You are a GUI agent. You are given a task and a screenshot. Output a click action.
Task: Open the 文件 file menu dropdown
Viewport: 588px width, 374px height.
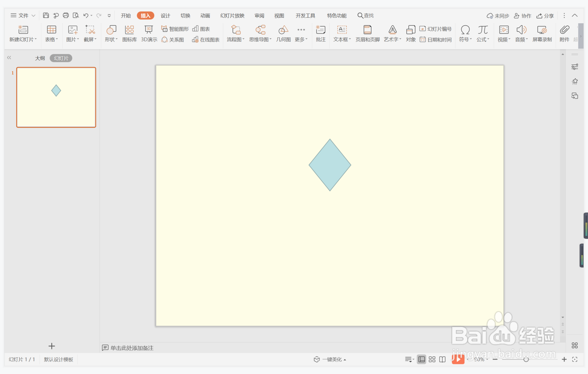coord(23,15)
